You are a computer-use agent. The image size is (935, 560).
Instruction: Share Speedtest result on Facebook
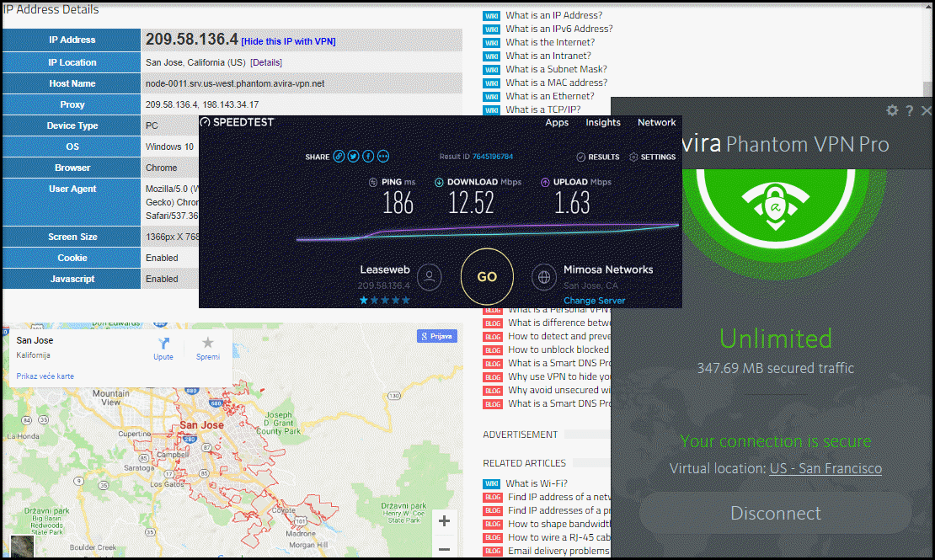[368, 157]
